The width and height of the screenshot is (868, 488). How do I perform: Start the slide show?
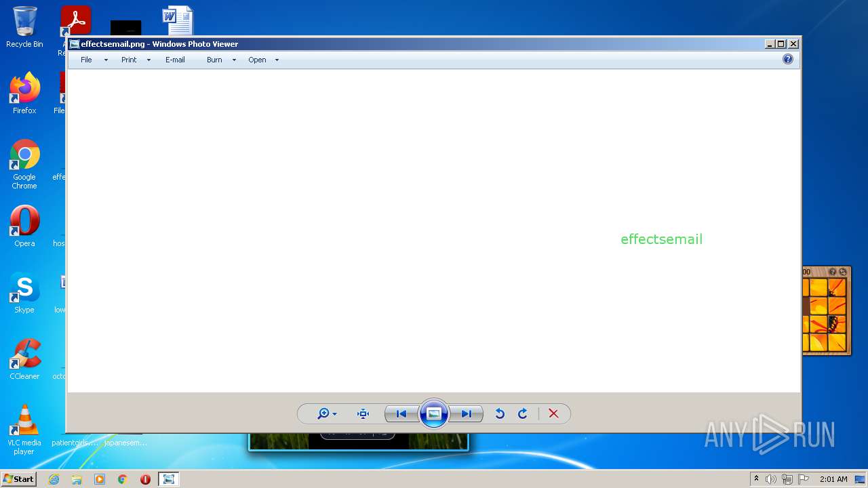[x=434, y=413]
